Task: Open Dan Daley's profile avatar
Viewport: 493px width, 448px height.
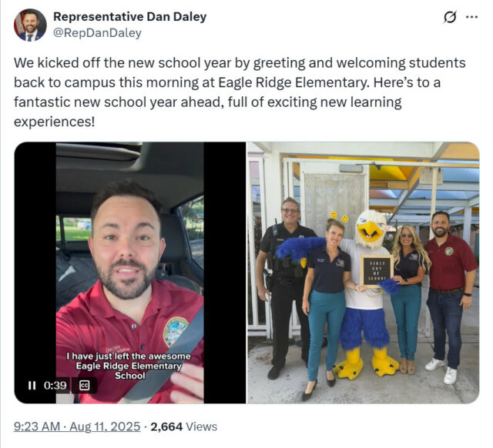Action: tap(30, 25)
